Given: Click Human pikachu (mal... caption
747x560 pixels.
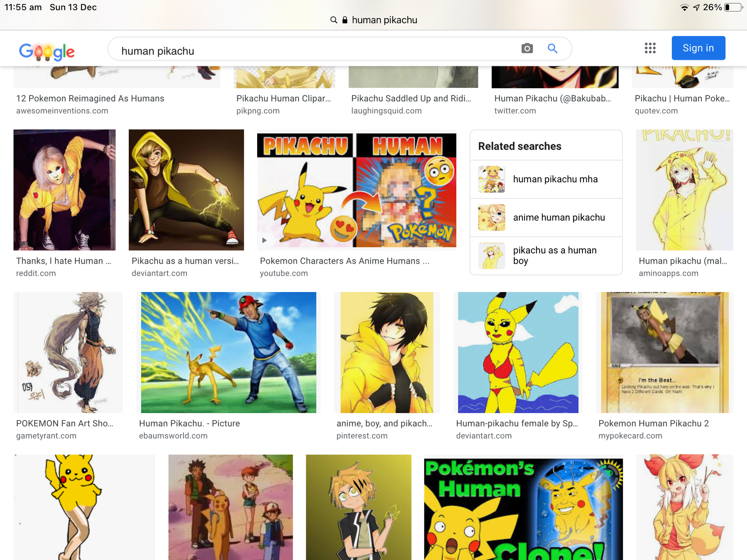Looking at the screenshot, I should [x=683, y=261].
